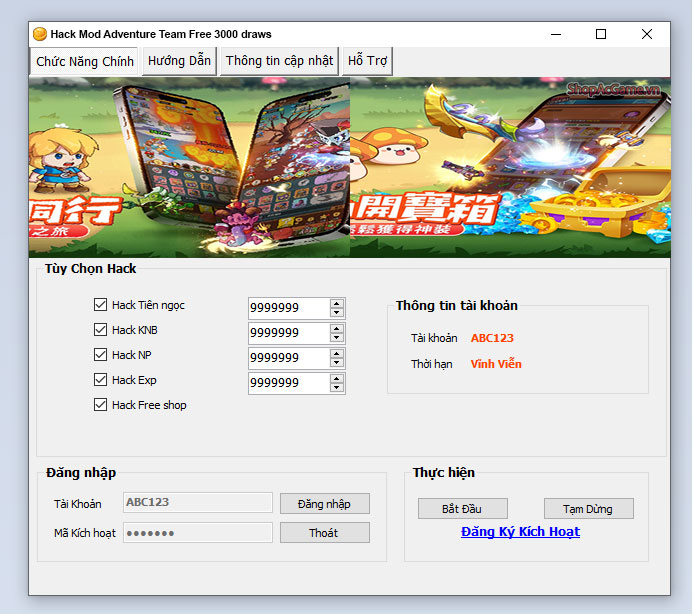Open the Thông tin cập nhật tab
Image resolution: width=693 pixels, height=616 pixels.
[279, 61]
